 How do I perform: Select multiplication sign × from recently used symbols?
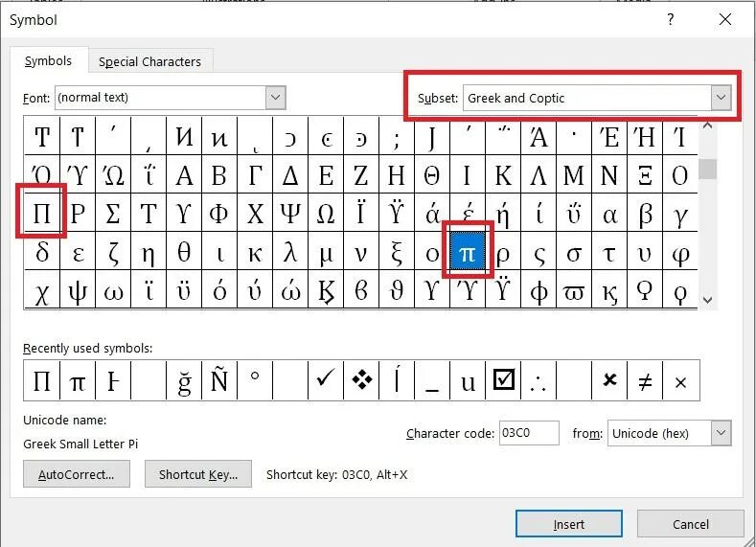681,380
